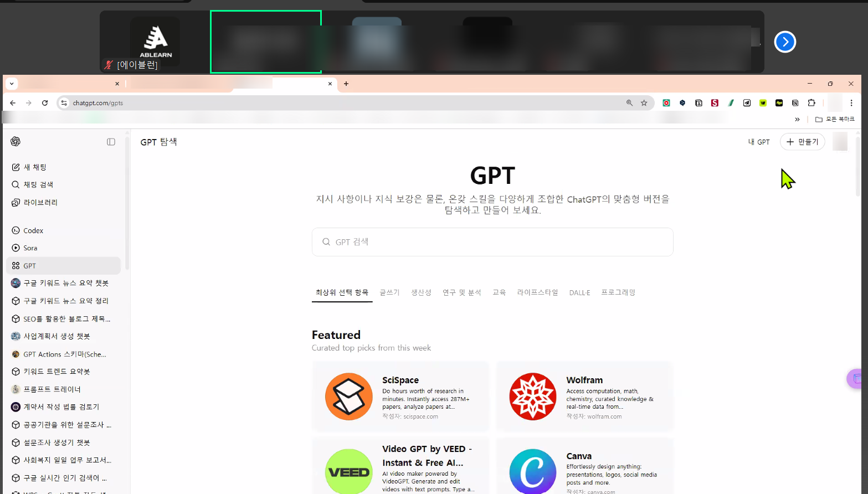Click the red S extension icon
This screenshot has width=868, height=494.
pyautogui.click(x=715, y=103)
